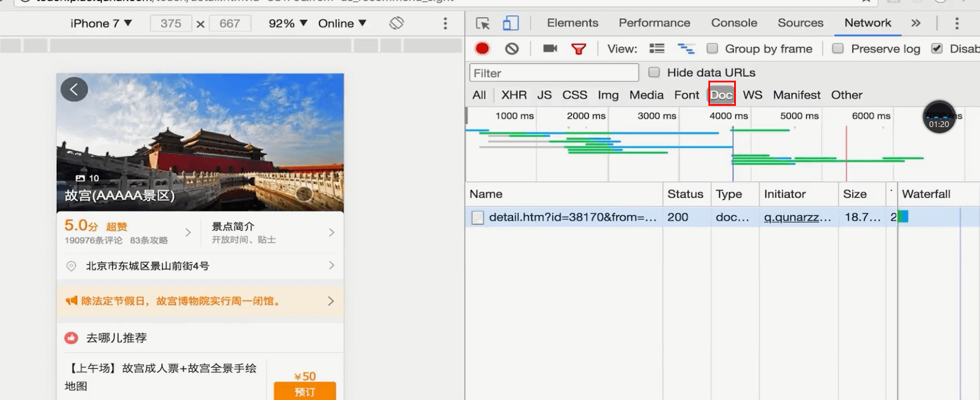Open the Online throttling dropdown

(342, 23)
